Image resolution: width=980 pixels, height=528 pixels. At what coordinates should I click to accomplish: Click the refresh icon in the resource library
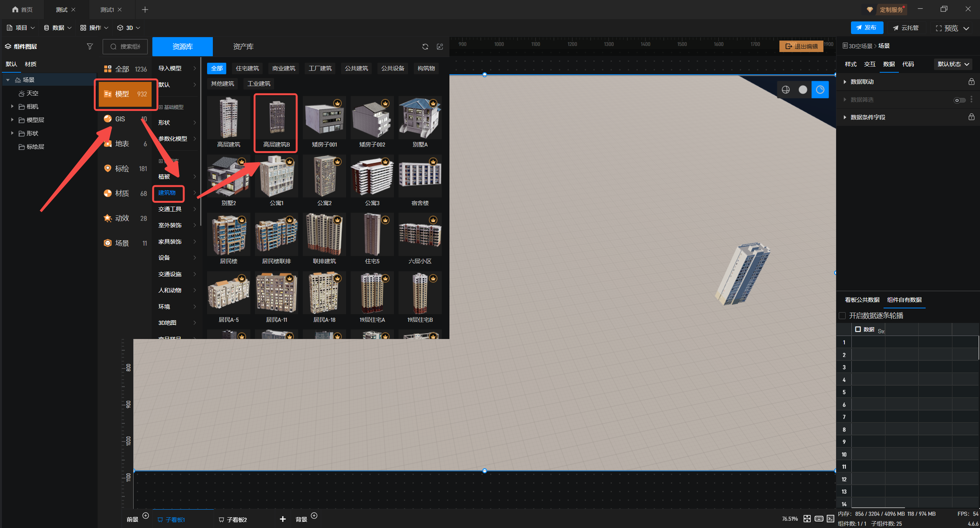tap(425, 47)
